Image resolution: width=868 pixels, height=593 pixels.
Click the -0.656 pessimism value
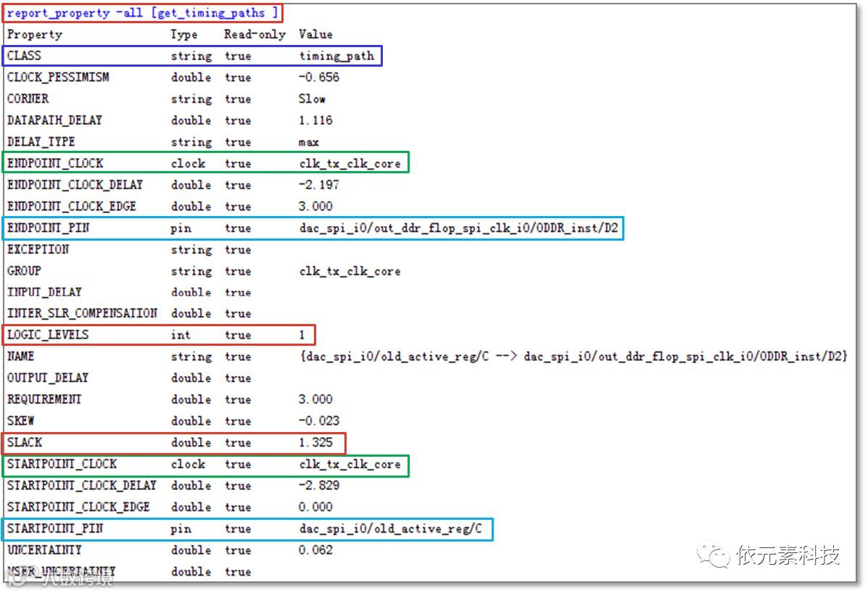pos(319,77)
